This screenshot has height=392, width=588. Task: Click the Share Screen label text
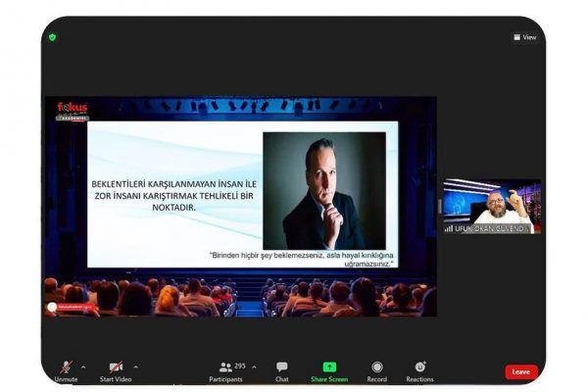pyautogui.click(x=329, y=379)
